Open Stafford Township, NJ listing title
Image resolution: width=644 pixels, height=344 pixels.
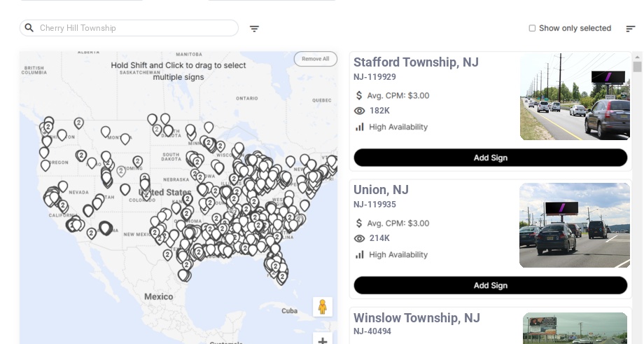coord(416,62)
